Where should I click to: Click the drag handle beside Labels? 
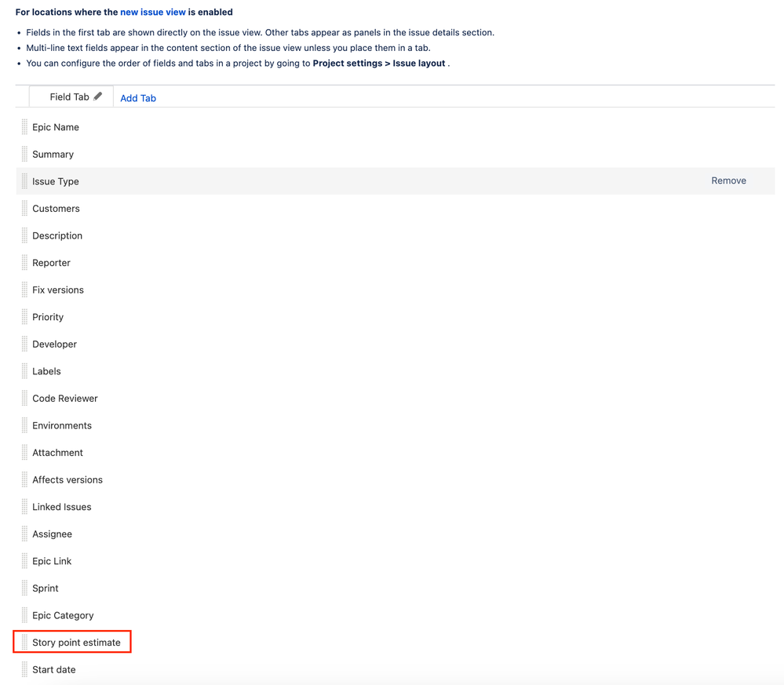click(24, 370)
